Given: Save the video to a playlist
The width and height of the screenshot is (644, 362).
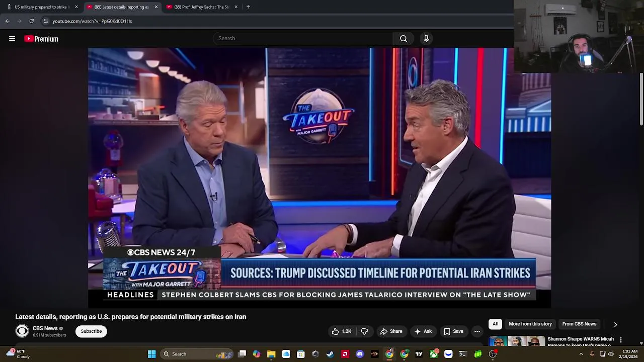Looking at the screenshot, I should (453, 331).
